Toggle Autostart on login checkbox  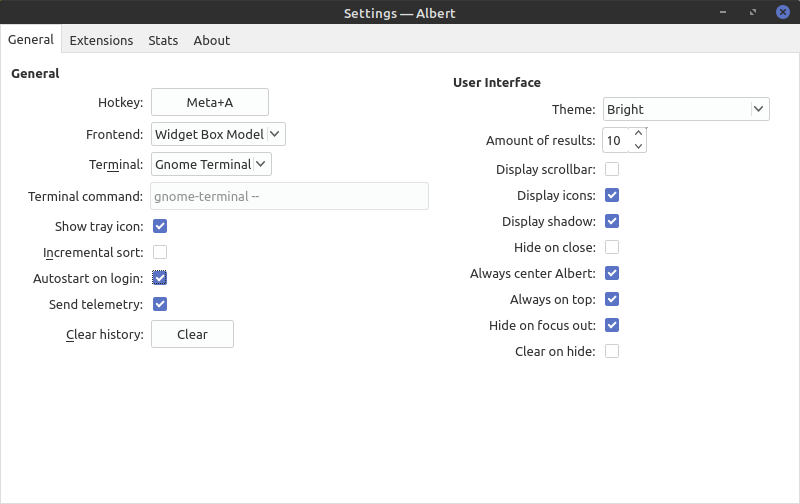[x=160, y=278]
